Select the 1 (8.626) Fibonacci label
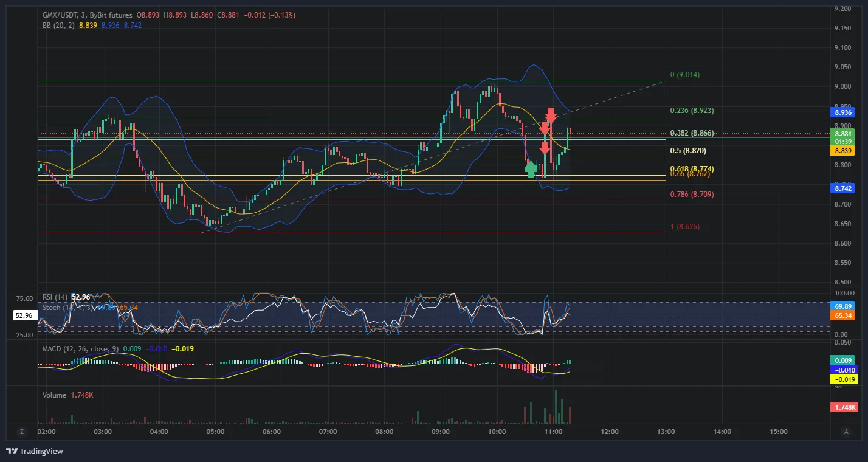The width and height of the screenshot is (868, 462). coord(684,227)
